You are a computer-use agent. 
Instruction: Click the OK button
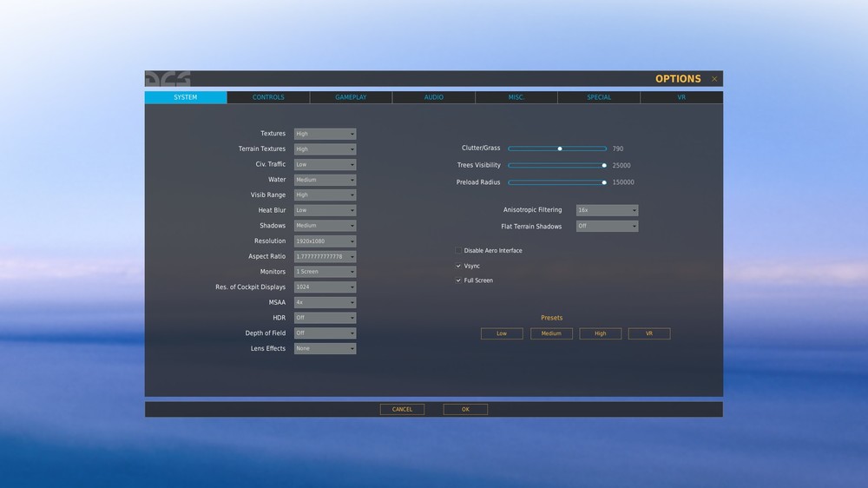[465, 409]
